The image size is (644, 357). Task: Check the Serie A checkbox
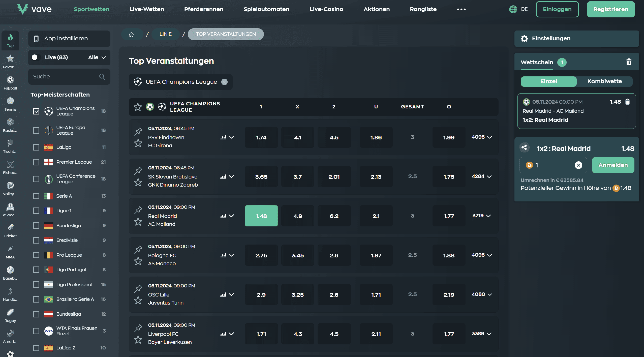click(36, 196)
